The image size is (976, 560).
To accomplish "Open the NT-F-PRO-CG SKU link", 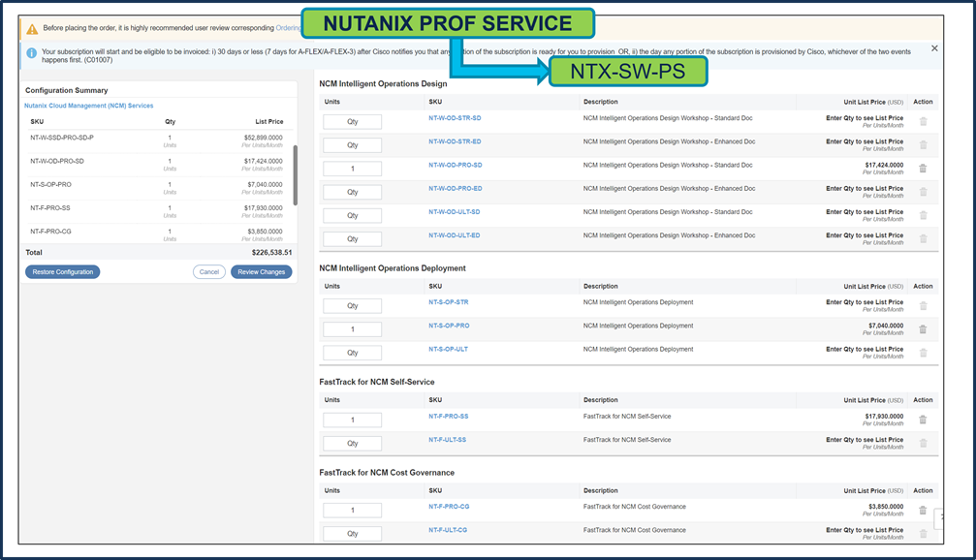I will click(449, 507).
